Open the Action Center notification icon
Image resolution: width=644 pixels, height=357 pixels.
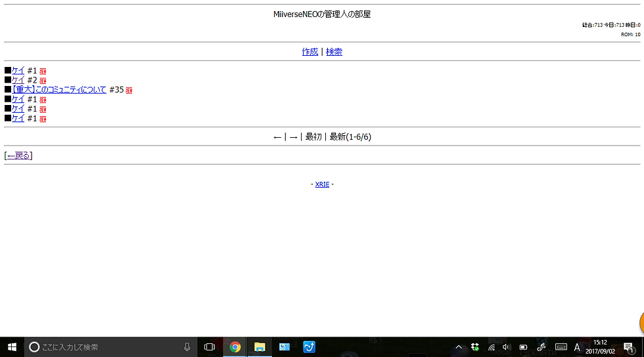(629, 348)
